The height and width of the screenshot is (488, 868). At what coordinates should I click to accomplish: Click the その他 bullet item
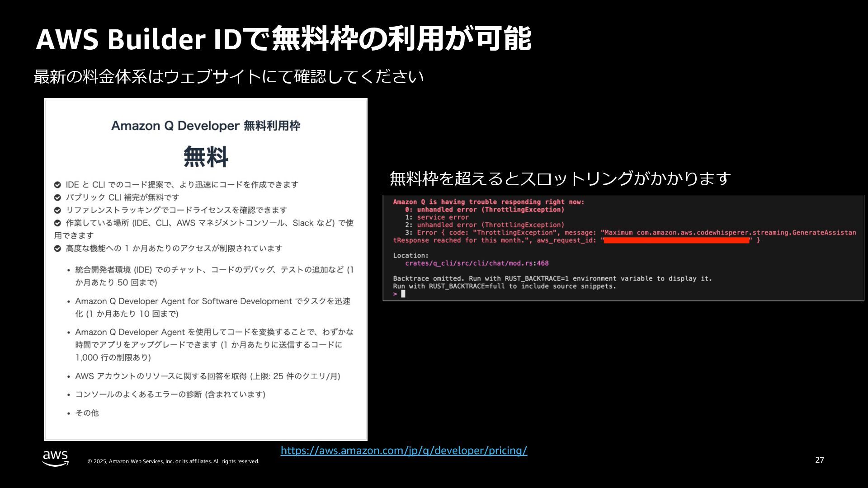pos(87,413)
